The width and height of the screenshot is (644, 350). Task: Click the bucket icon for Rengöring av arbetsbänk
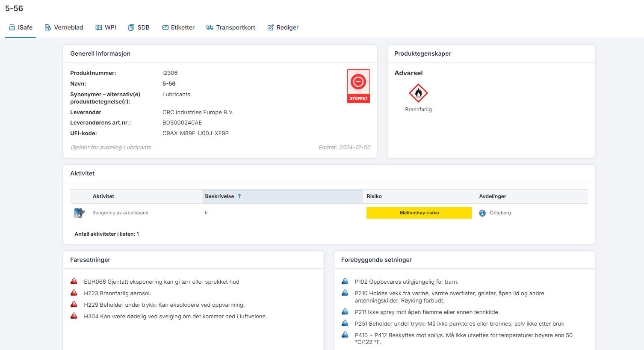pos(79,213)
